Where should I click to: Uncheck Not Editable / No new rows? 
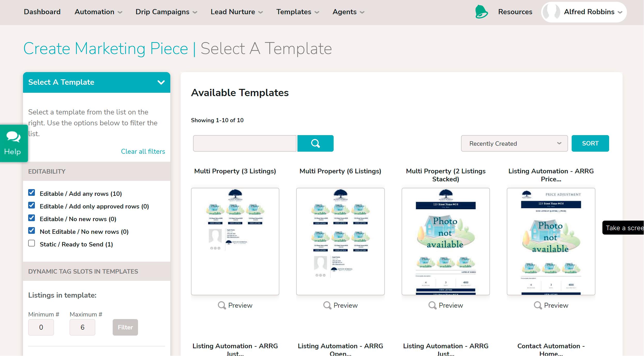pos(32,230)
